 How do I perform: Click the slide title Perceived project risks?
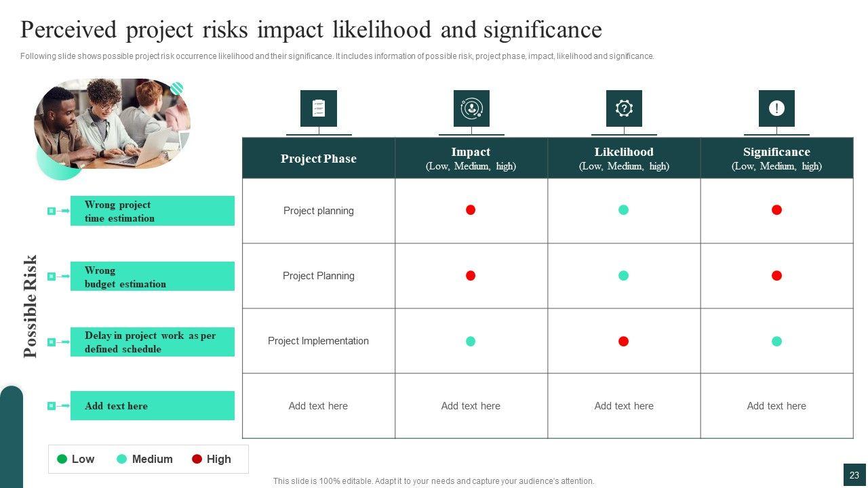click(311, 30)
